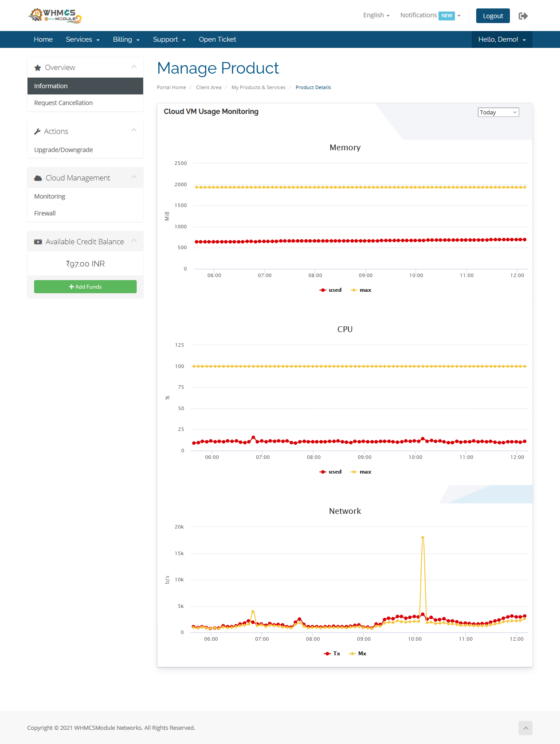Select Upgrade/Downgrade in Actions

coord(85,150)
